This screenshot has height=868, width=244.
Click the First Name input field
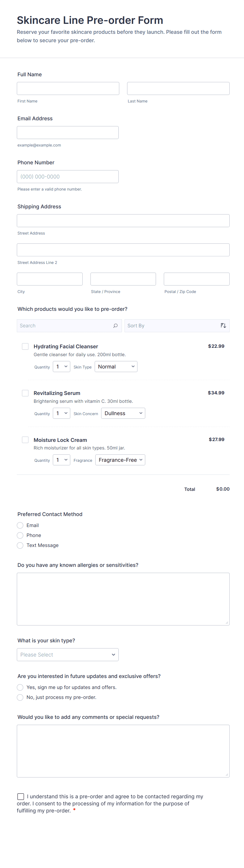click(68, 88)
